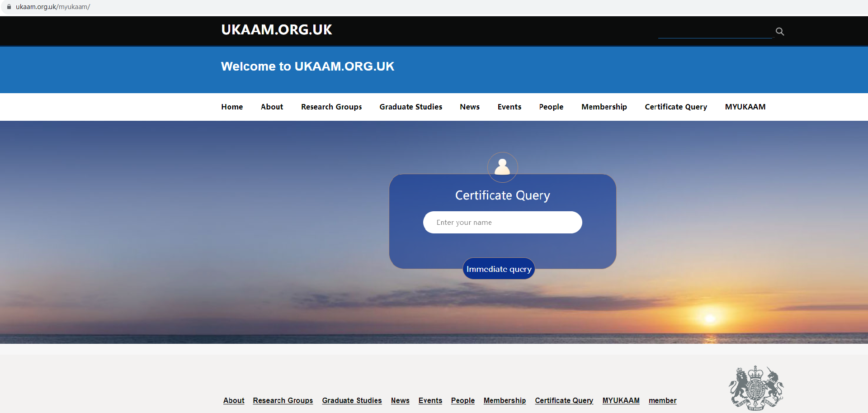
Task: Open MYUKAAM in the top navigation bar
Action: [745, 107]
